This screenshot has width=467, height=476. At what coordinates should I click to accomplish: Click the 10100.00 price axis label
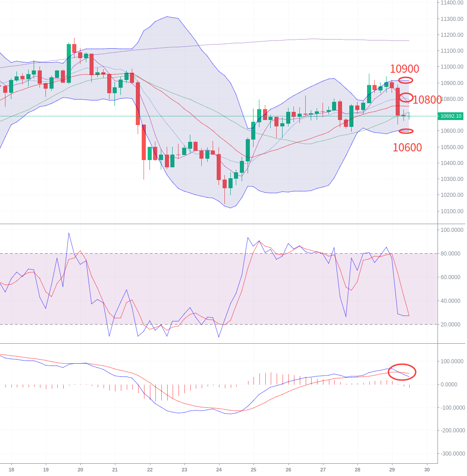tap(452, 211)
